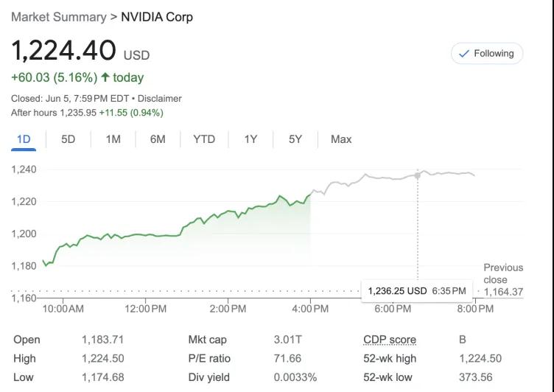
Task: Click the green up arrow icon
Action: point(105,77)
